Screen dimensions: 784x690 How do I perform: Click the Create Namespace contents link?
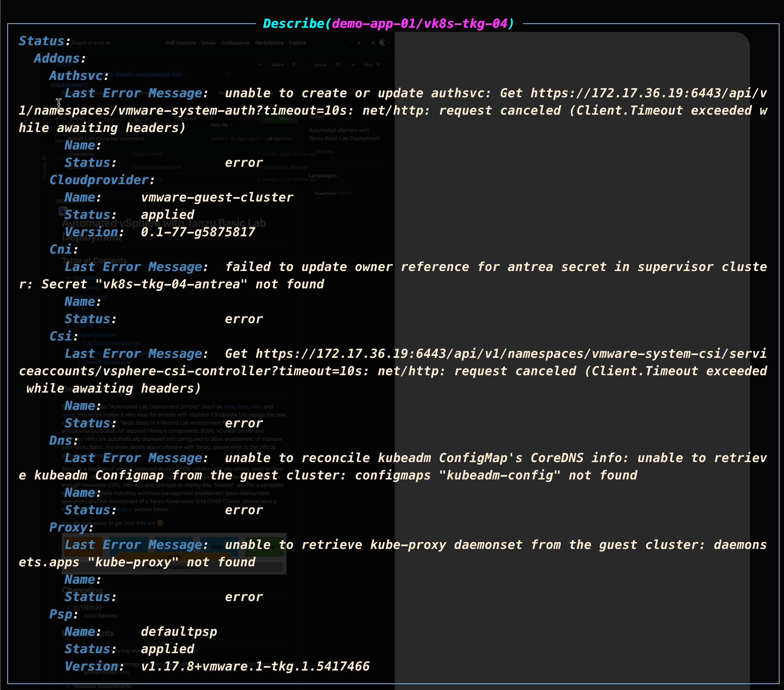(107, 362)
